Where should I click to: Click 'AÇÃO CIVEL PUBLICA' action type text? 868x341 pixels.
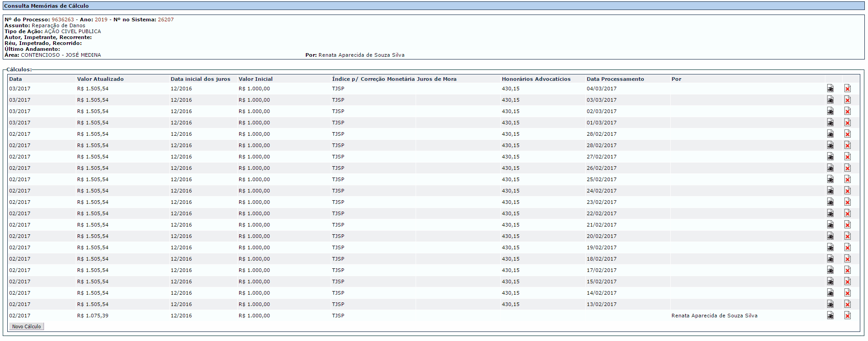(x=73, y=31)
